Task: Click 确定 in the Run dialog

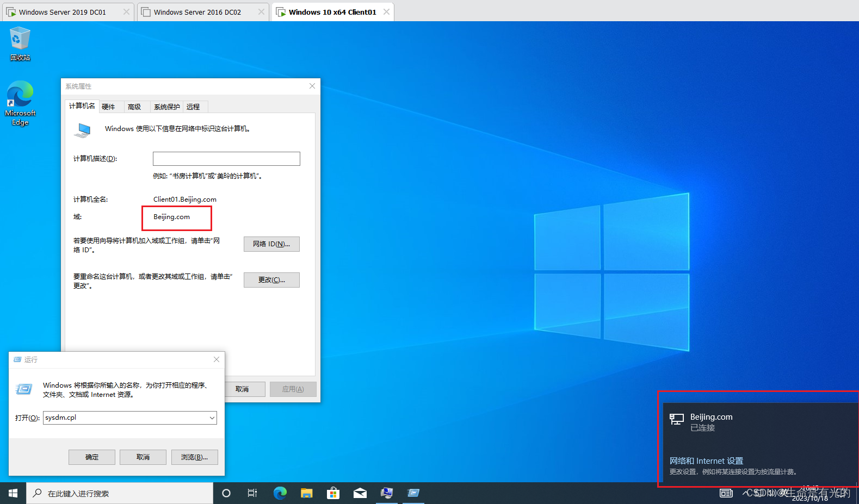Action: [92, 457]
